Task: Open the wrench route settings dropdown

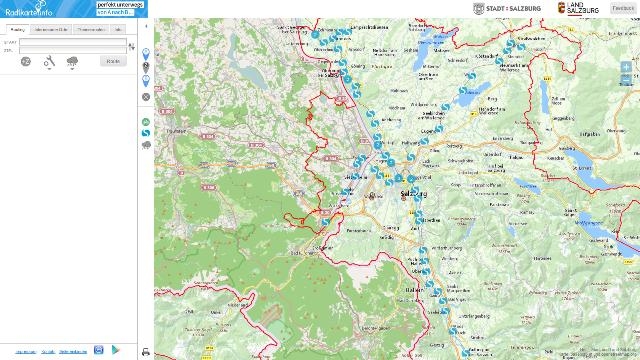Action: point(49,62)
